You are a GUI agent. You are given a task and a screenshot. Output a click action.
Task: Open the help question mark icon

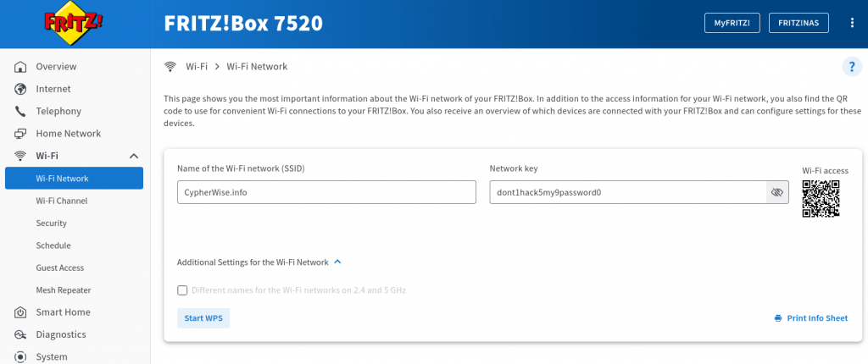click(852, 67)
